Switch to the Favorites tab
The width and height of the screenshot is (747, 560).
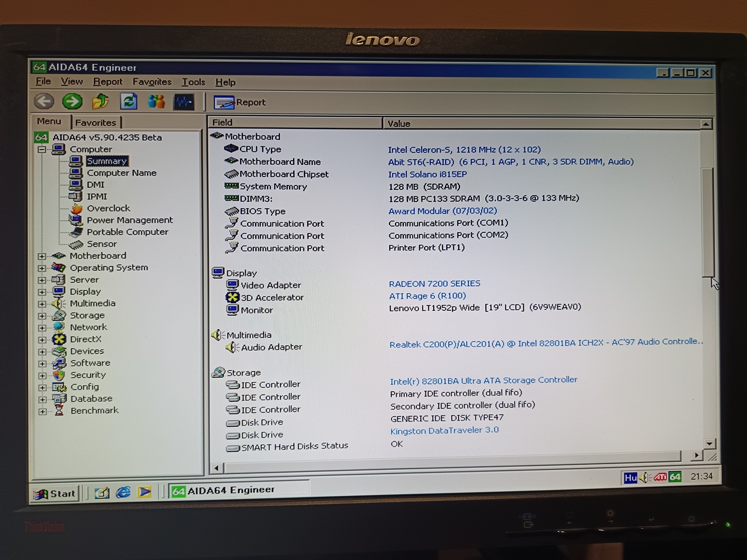(x=96, y=122)
